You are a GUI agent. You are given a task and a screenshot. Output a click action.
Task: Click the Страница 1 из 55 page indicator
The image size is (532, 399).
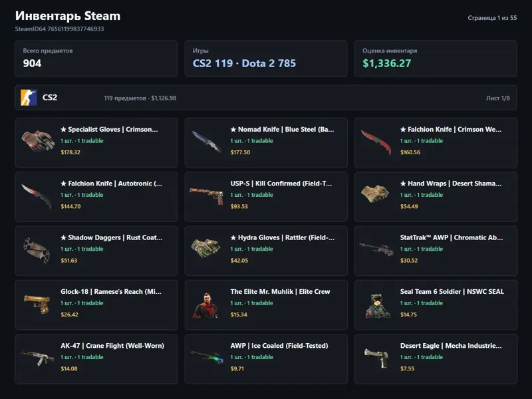point(492,18)
